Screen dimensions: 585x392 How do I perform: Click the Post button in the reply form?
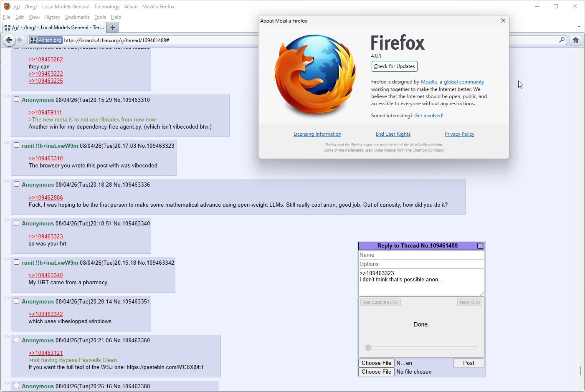[469, 363]
